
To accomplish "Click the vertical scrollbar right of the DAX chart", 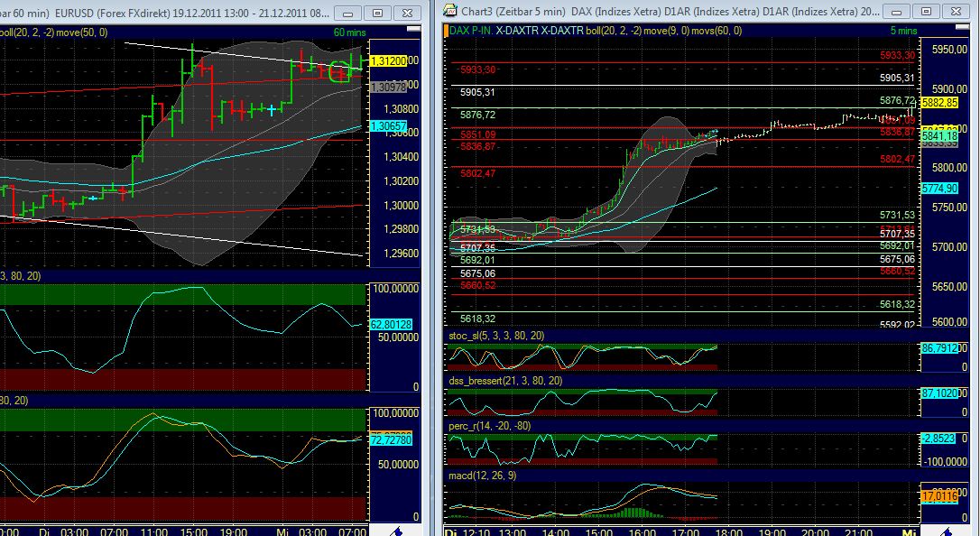I will click(974, 271).
